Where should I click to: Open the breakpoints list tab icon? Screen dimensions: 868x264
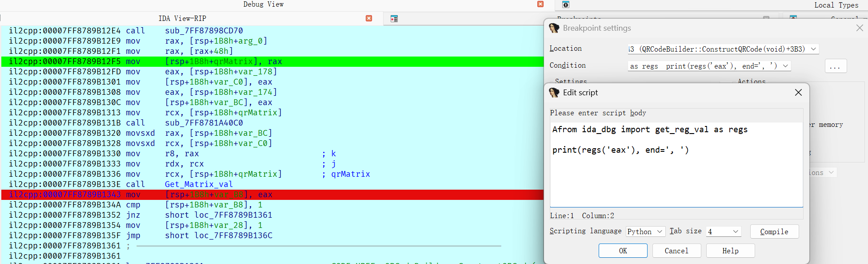pos(394,18)
